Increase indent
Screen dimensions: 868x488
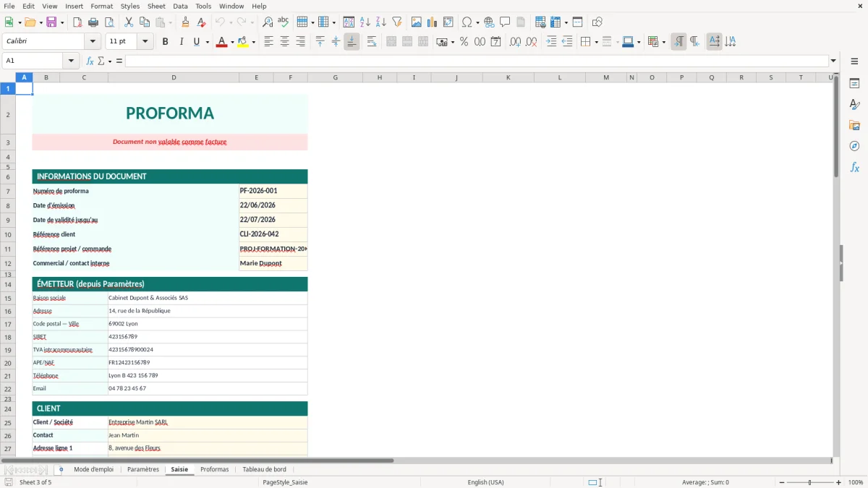[551, 42]
